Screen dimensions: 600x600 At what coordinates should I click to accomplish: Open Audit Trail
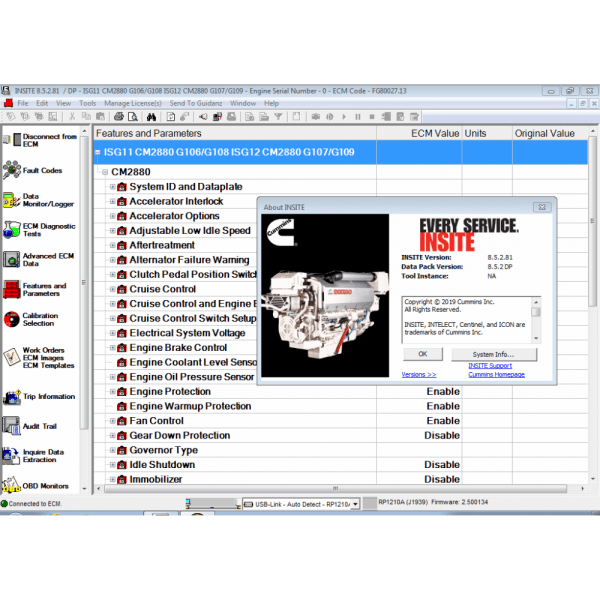tap(30, 426)
